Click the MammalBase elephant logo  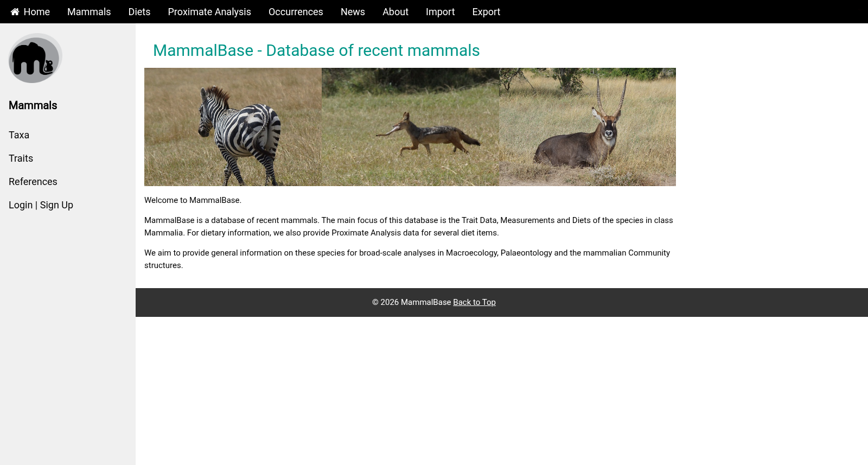(x=35, y=58)
